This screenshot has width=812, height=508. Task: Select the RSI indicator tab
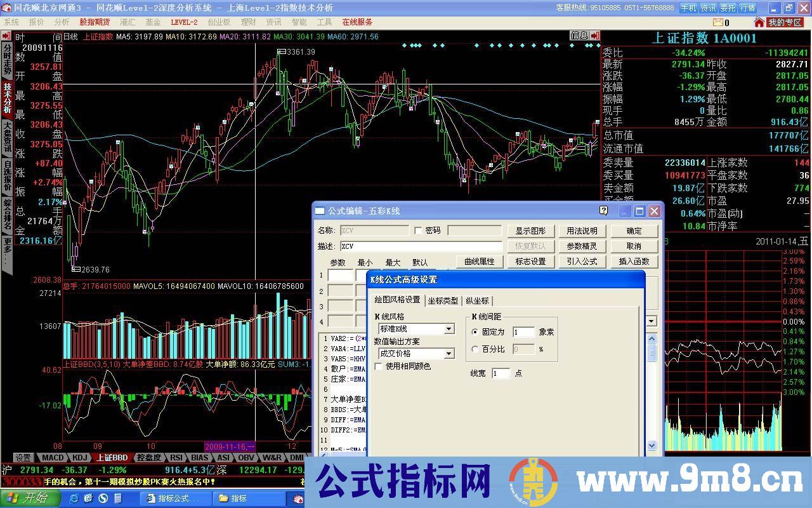pyautogui.click(x=176, y=457)
